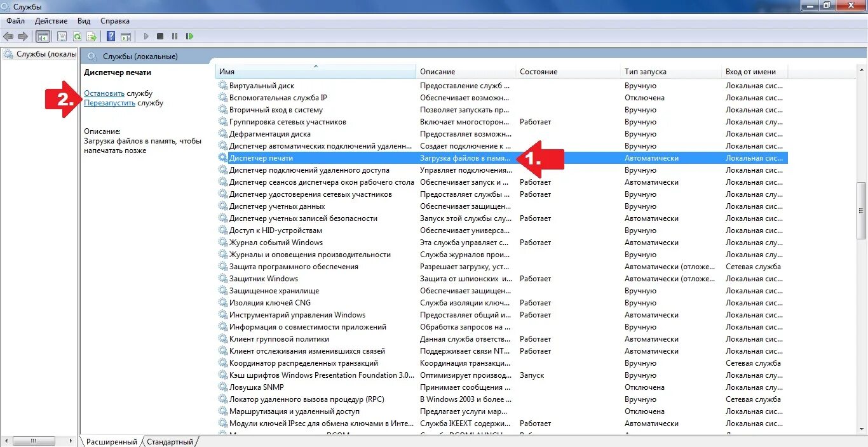This screenshot has height=447, width=868.
Task: Sort by the Имя column header
Action: pyautogui.click(x=316, y=72)
